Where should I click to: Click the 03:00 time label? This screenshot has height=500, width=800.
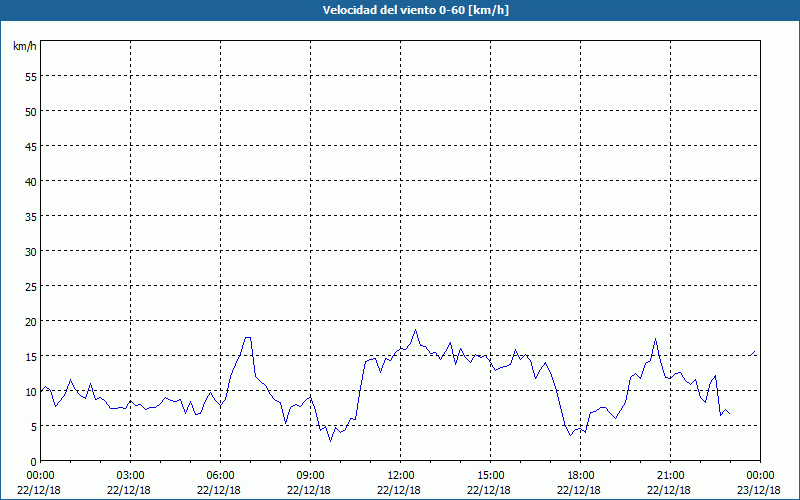pyautogui.click(x=131, y=476)
